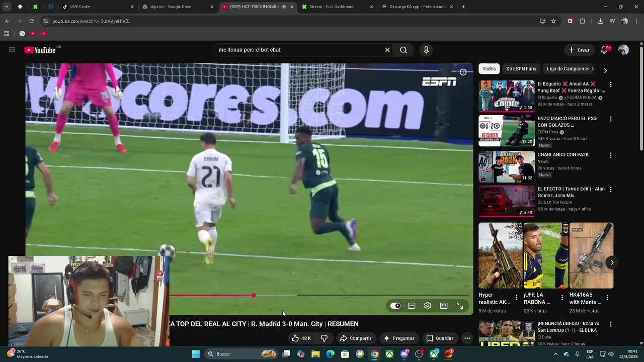Show the video info card icon

pyautogui.click(x=463, y=72)
